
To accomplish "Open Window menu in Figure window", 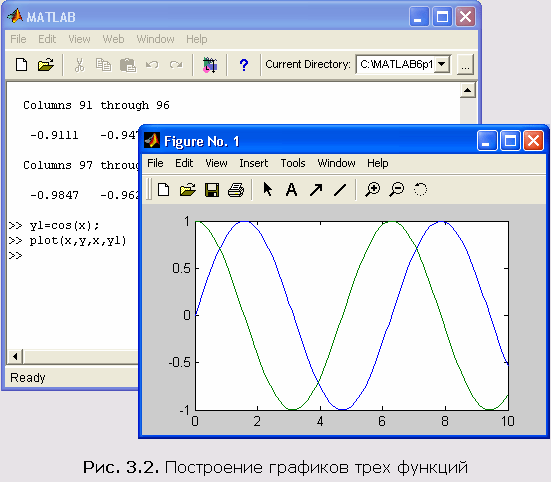I will click(336, 163).
